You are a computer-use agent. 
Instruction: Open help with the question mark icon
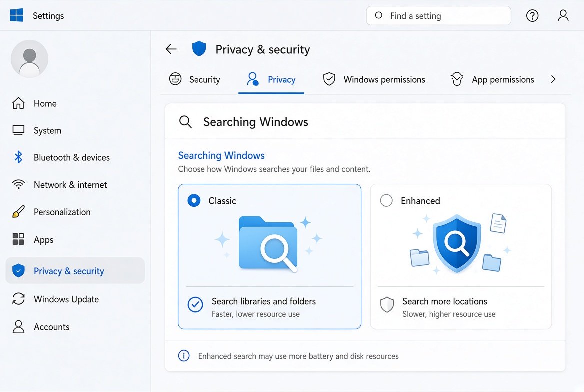pos(532,16)
